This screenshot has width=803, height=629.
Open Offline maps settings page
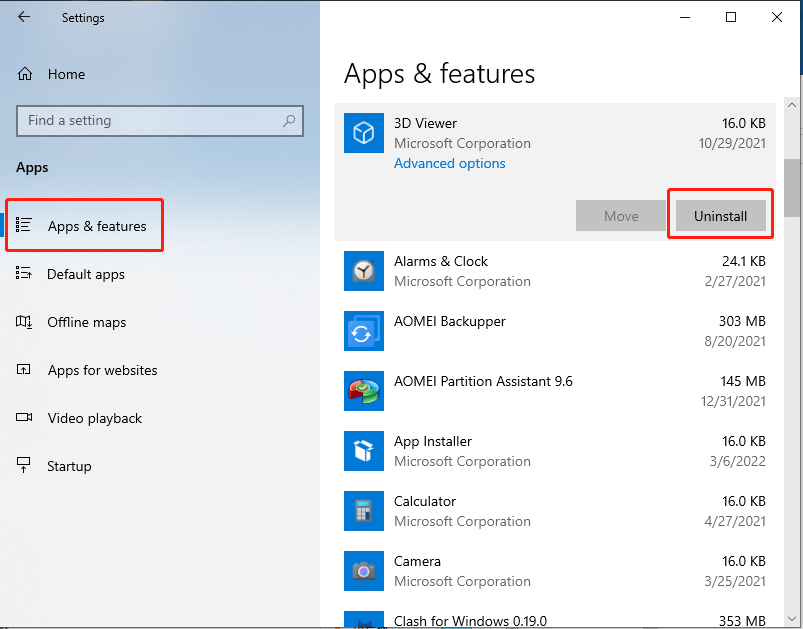[x=86, y=322]
